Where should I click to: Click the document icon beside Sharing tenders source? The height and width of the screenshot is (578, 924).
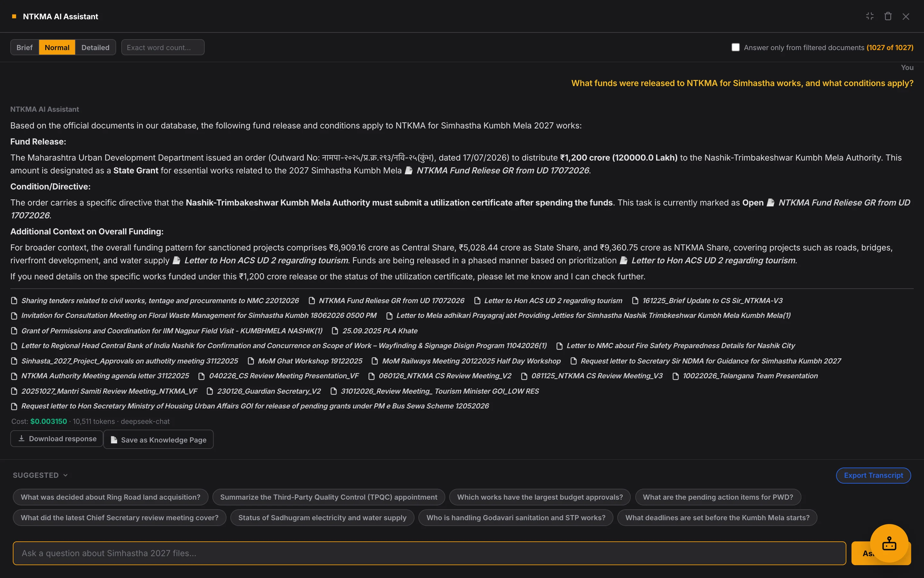pyautogui.click(x=14, y=301)
